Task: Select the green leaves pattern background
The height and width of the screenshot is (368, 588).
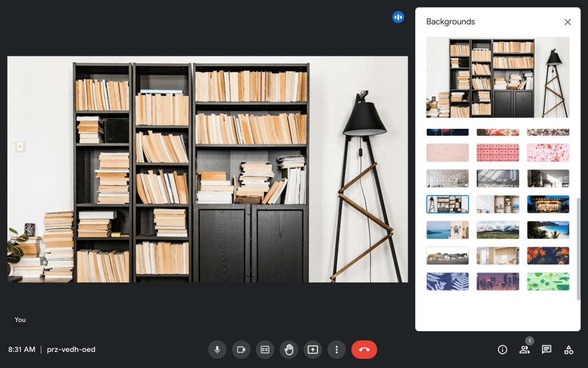Action: pos(548,282)
